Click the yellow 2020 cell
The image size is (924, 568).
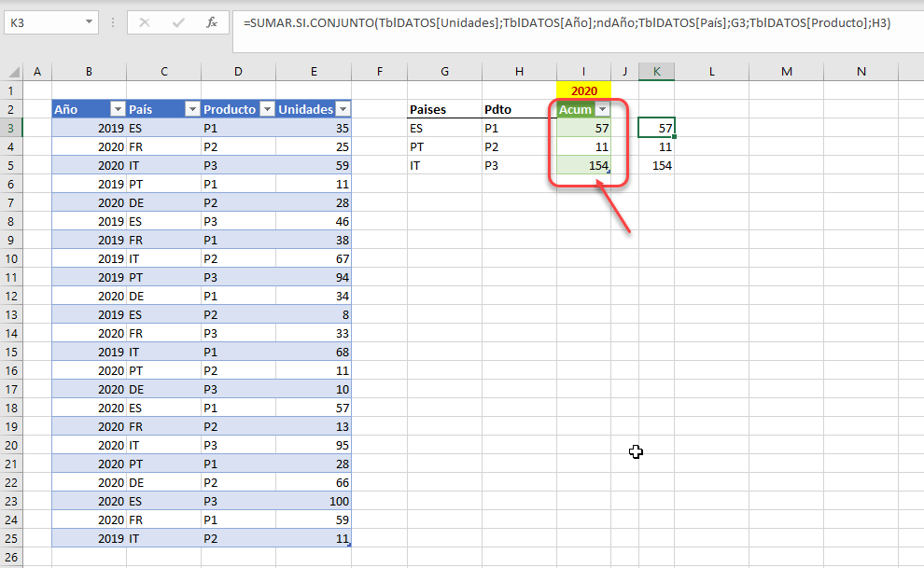click(x=584, y=90)
